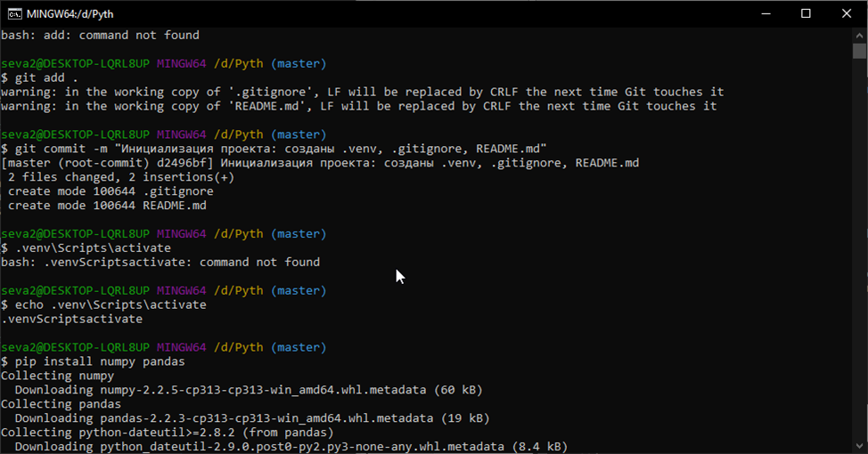Click the vertical scrollbar thumb
868x454 pixels.
pos(859,50)
